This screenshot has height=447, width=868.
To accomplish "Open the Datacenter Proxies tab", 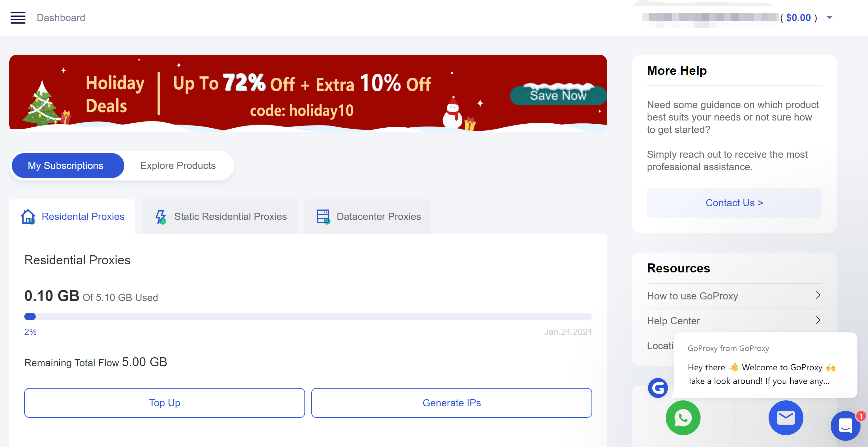I will 368,216.
